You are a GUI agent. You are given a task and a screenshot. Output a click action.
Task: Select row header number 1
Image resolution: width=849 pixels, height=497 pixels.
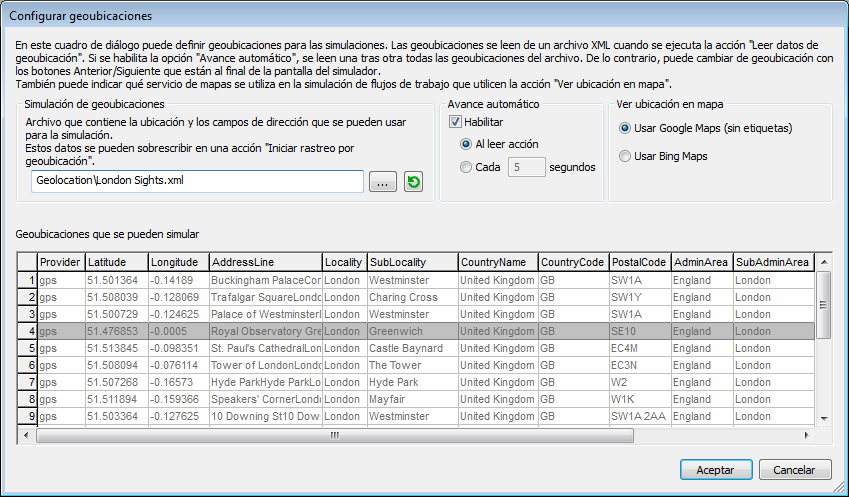27,280
